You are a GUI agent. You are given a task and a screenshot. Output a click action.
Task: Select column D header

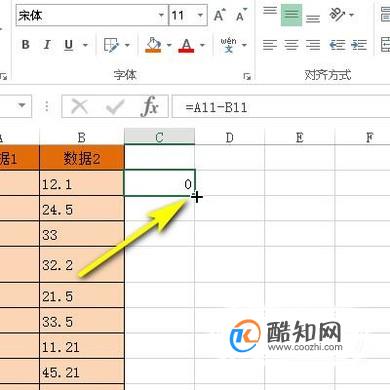pos(229,137)
